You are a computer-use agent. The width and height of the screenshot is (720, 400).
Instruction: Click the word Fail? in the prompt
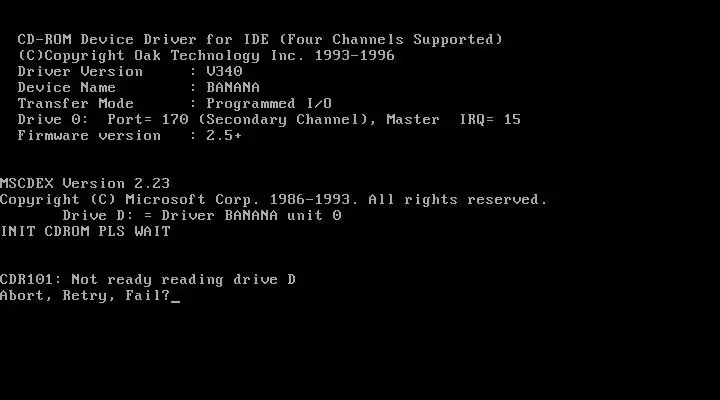click(147, 295)
